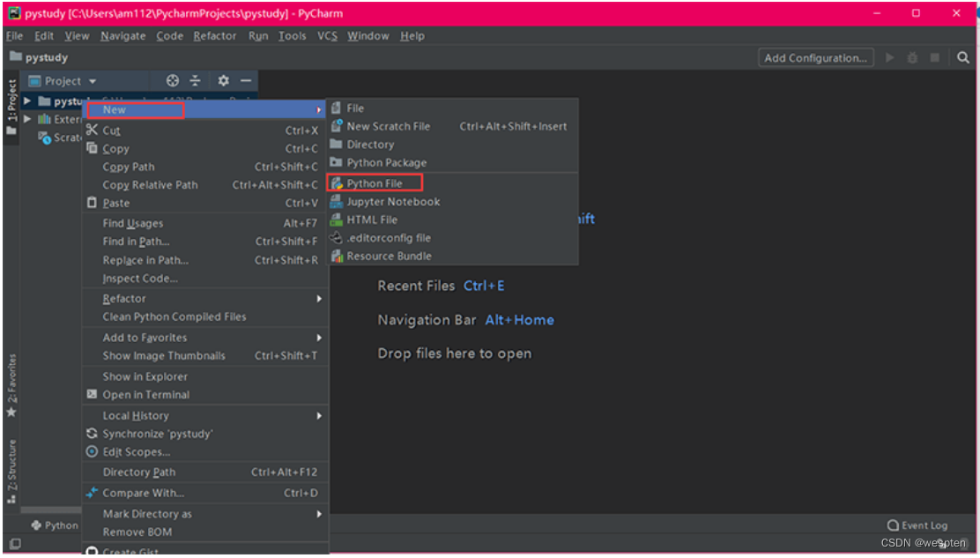980x558 pixels.
Task: Select Find in Path
Action: click(x=205, y=242)
